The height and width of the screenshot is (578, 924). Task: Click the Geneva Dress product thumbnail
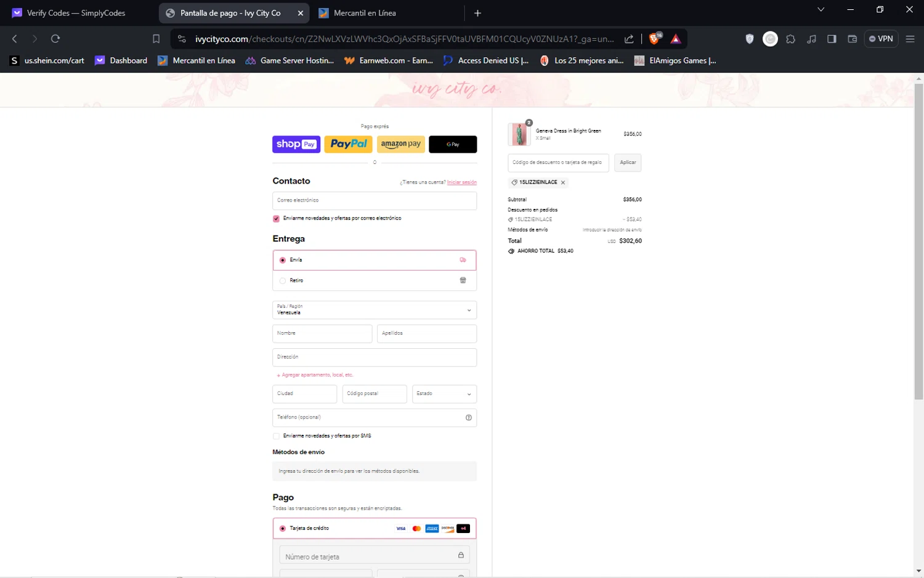[x=519, y=134]
